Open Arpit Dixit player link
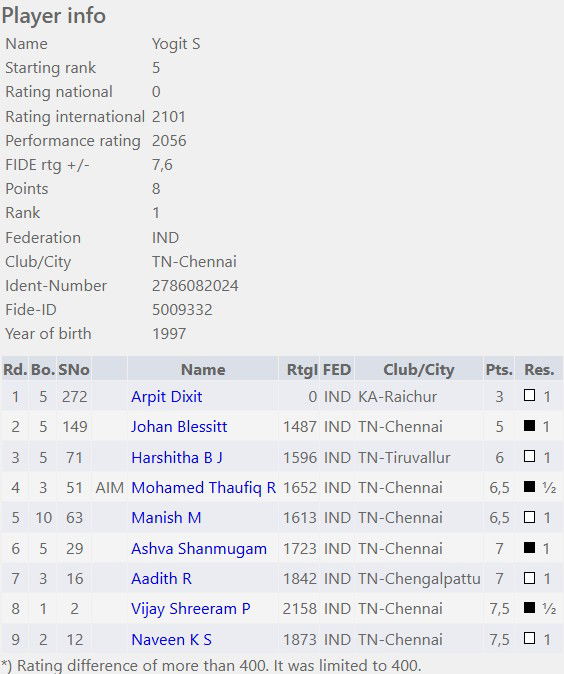564x674 pixels. (x=166, y=396)
